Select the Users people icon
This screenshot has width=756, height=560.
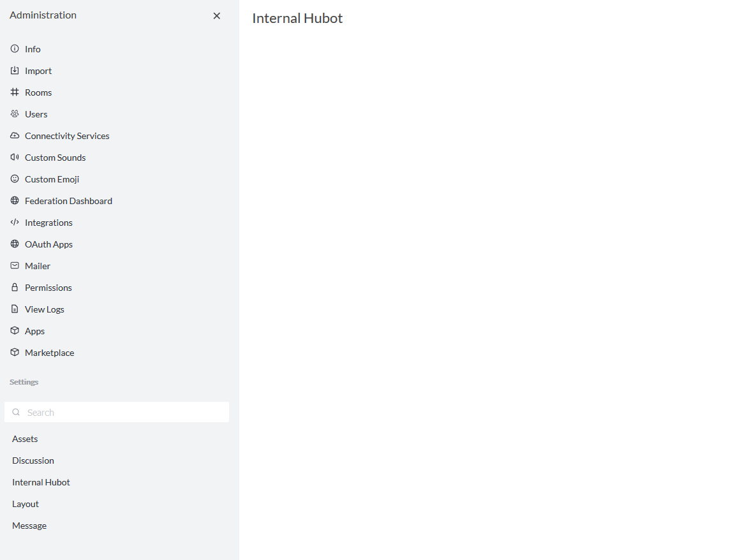pyautogui.click(x=14, y=114)
